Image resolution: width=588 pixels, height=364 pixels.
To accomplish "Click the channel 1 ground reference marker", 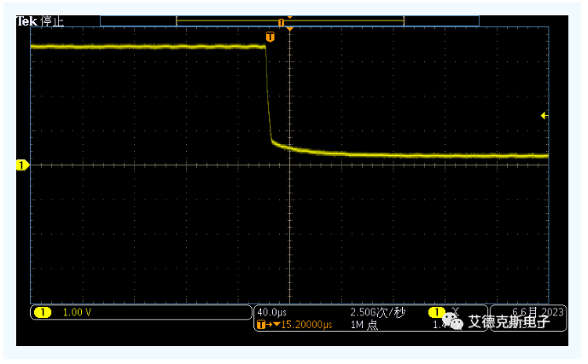I will pos(22,165).
